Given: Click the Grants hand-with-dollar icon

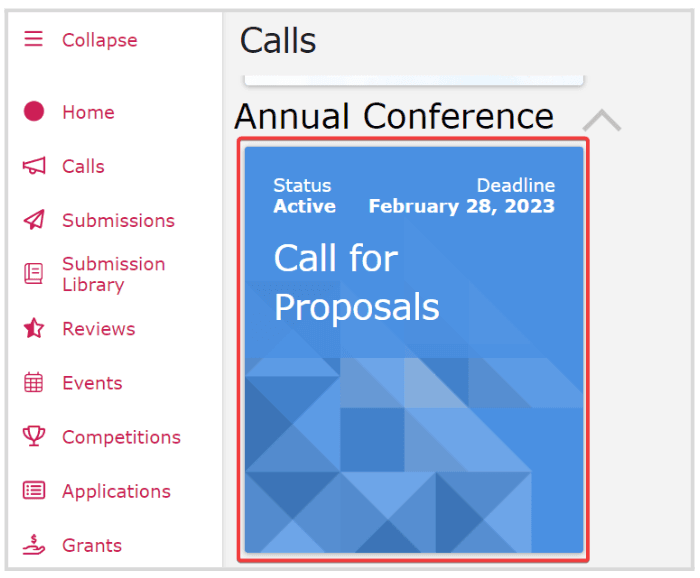Looking at the screenshot, I should coord(34,545).
